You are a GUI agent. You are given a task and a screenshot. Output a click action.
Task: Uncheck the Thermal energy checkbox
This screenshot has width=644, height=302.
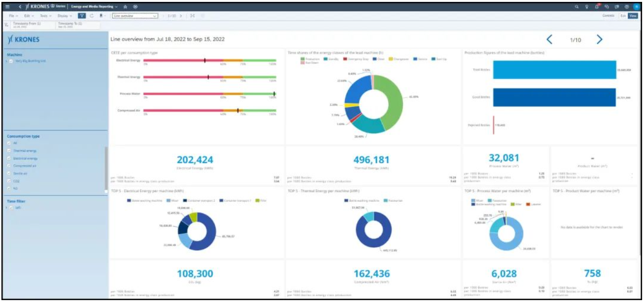coord(9,151)
